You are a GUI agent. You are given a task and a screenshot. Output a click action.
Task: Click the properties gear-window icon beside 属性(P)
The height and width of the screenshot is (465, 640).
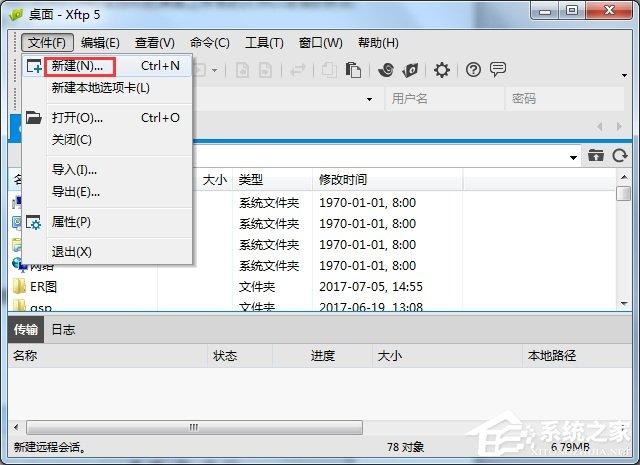33,222
